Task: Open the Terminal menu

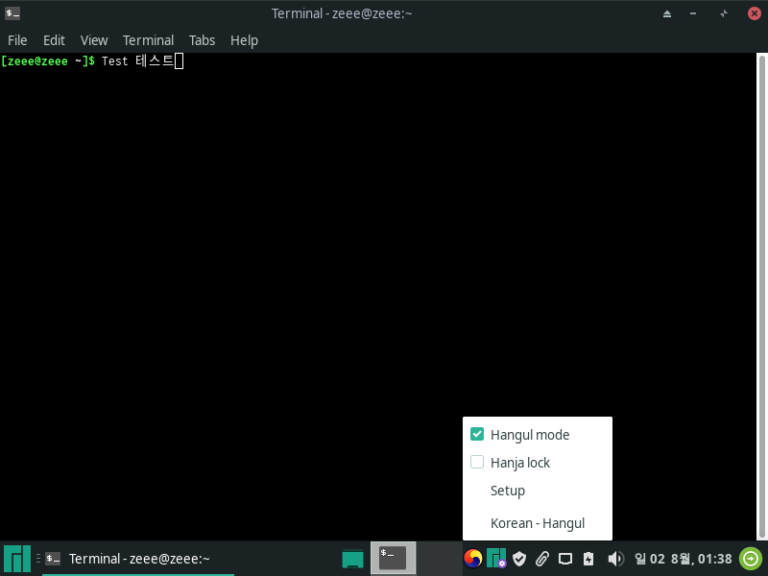Action: [x=148, y=40]
